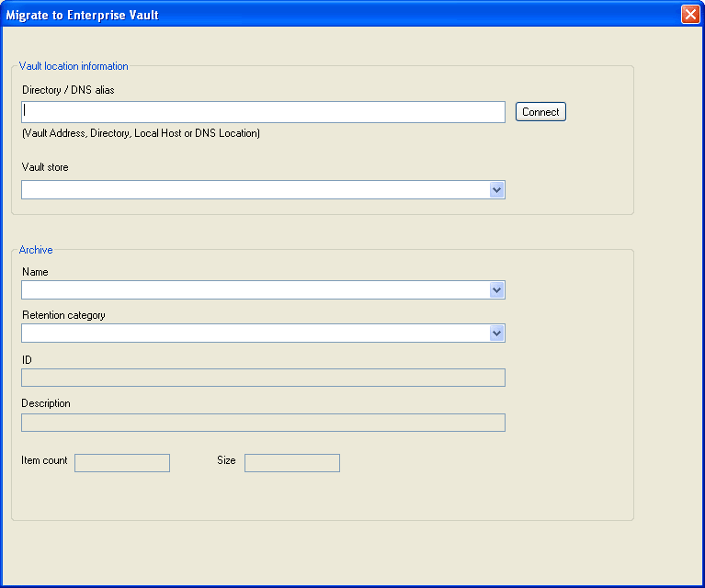Focus the Directory / DNS alias text box
705x588 pixels.
pos(263,112)
